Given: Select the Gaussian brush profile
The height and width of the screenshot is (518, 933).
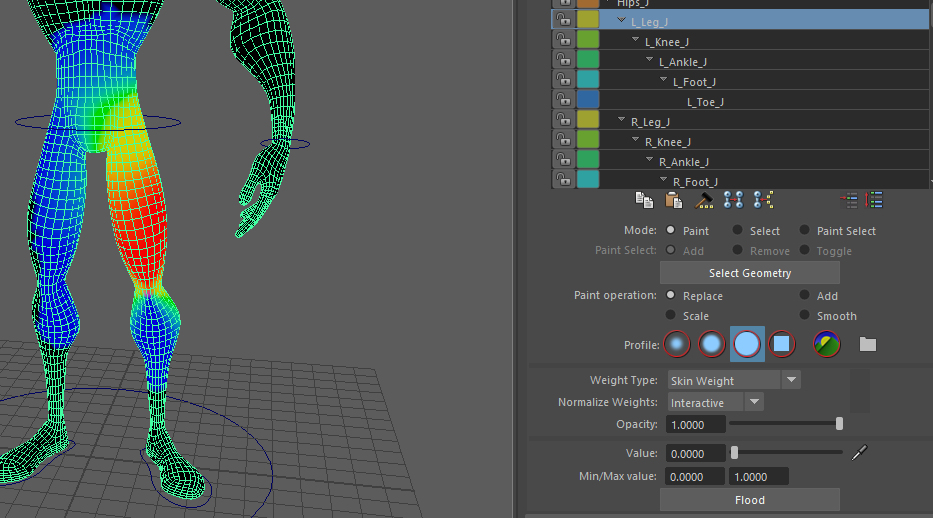Looking at the screenshot, I should tap(677, 345).
